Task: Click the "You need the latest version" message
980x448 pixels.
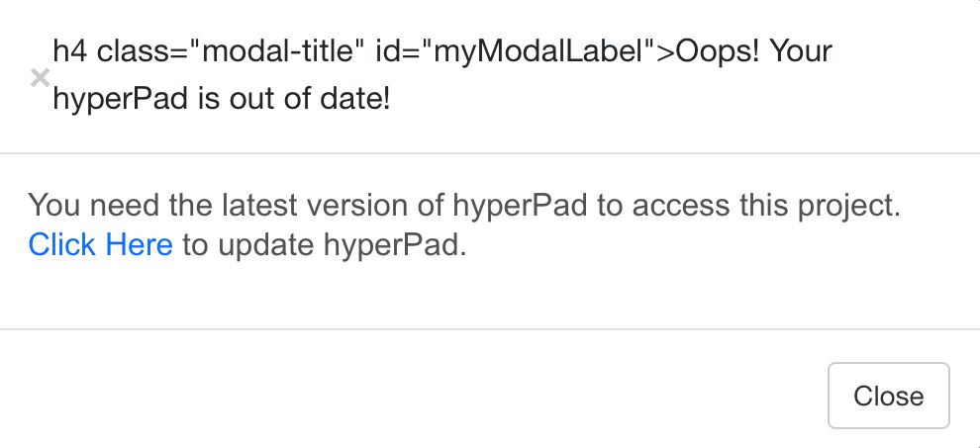Action: (x=465, y=207)
